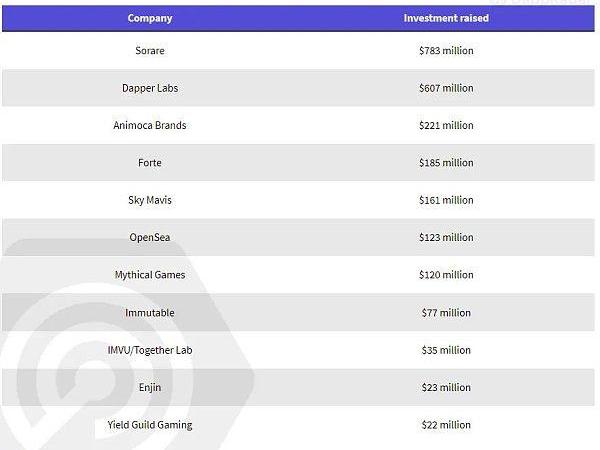
Task: Select the Immutable company cell
Action: coord(150,313)
